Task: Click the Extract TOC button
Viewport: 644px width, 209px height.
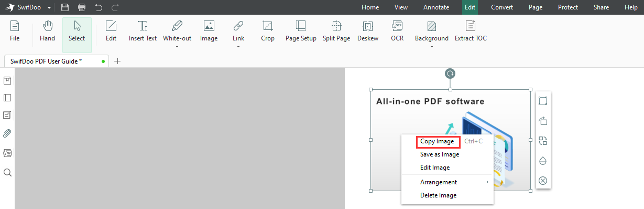Action: 471,32
